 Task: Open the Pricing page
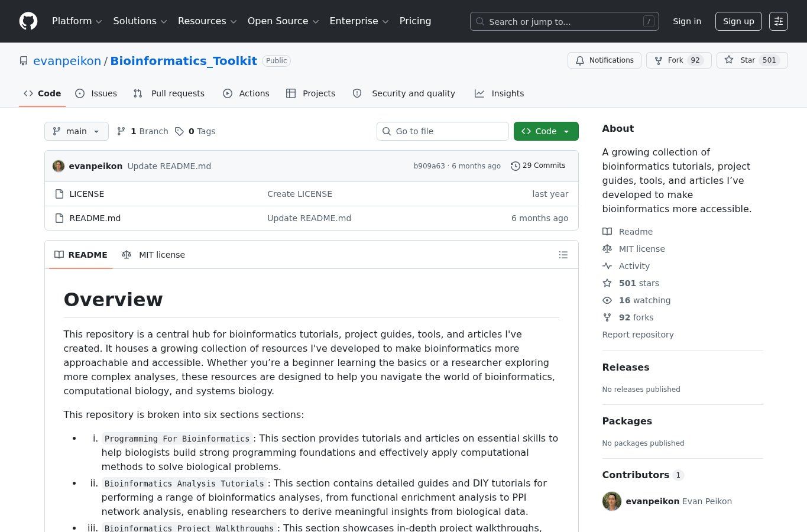tap(415, 21)
